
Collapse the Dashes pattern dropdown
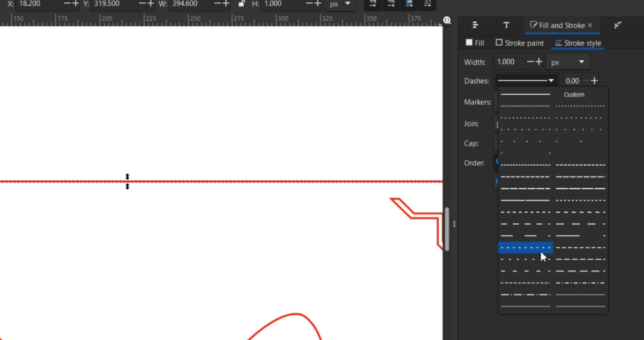coord(526,81)
